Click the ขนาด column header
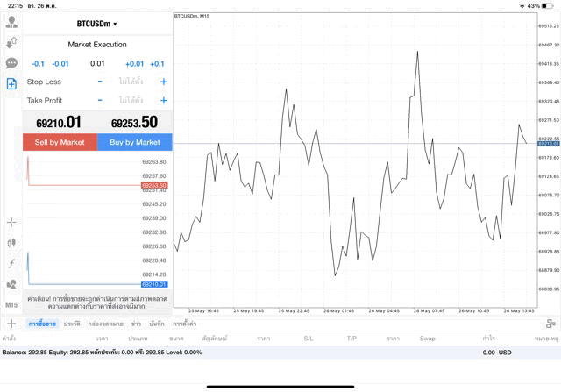Image resolution: width=561 pixels, height=392 pixels. 176,339
